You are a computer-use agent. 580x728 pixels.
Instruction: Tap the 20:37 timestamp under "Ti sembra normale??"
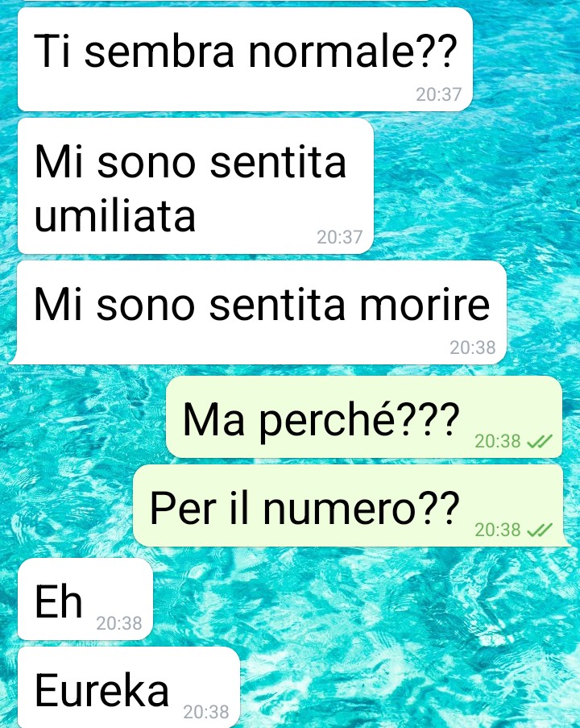[x=438, y=94]
